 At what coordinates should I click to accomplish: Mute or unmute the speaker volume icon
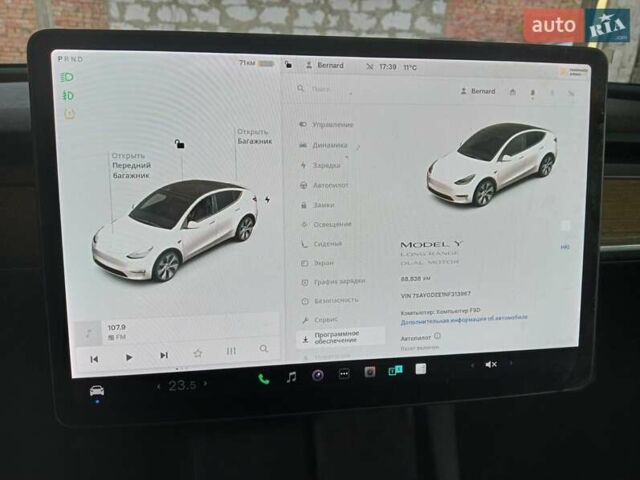[491, 364]
